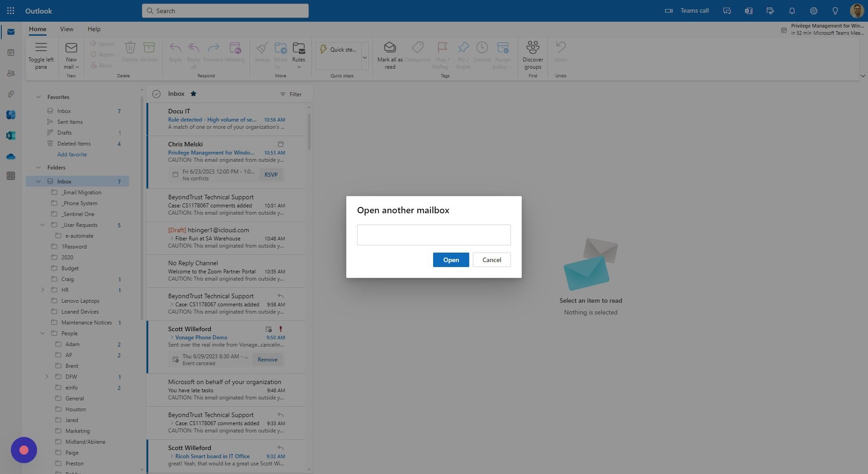Click the mailbox name input field

point(433,235)
